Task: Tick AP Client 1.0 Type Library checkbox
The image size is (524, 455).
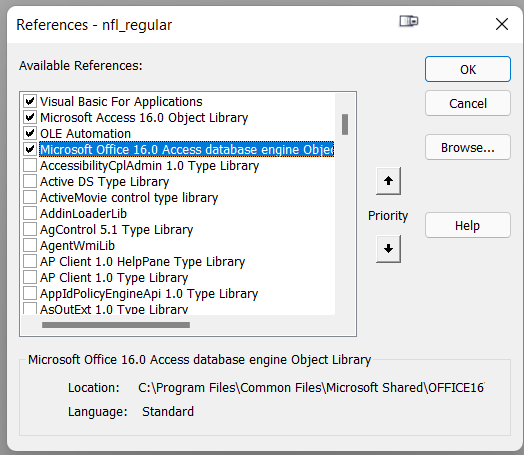Action: [x=30, y=277]
